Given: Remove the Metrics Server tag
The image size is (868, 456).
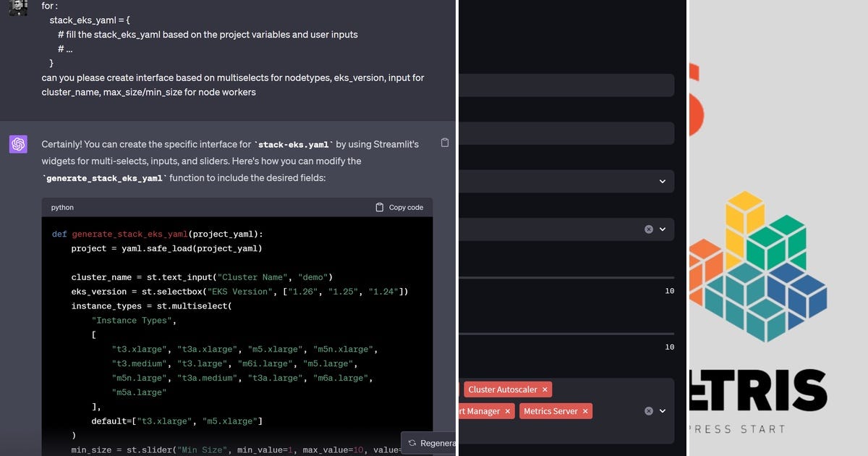Looking at the screenshot, I should click(x=586, y=411).
